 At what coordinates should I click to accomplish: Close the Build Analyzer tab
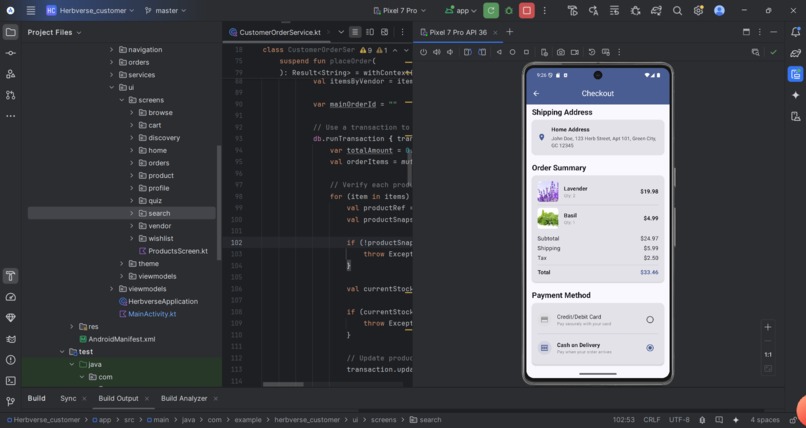click(215, 398)
